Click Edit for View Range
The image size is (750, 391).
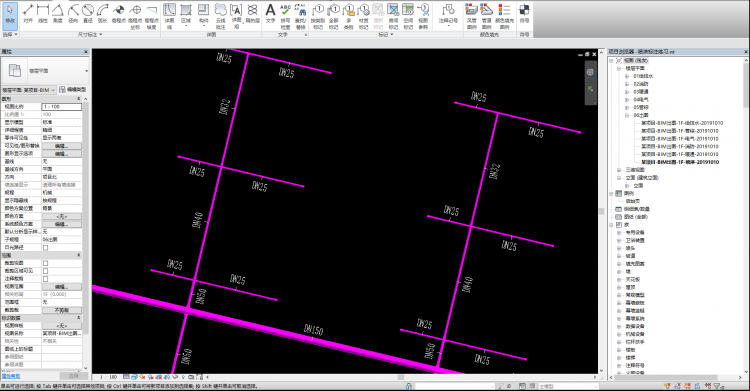click(61, 287)
